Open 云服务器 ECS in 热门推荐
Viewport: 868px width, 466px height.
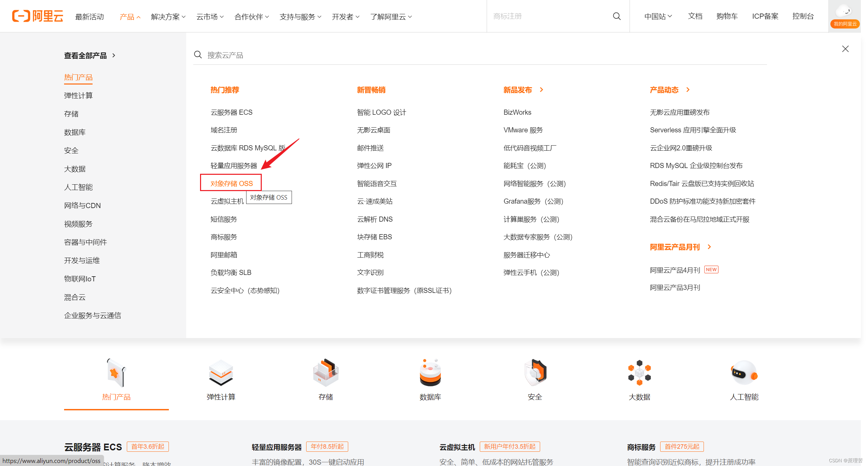click(x=232, y=112)
